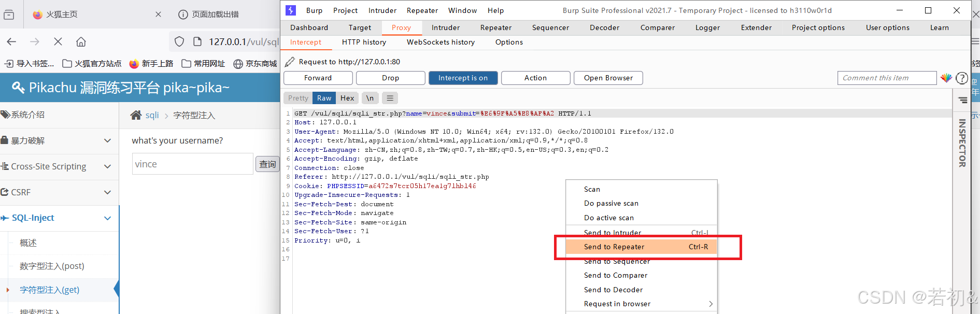Click the Open Browser button
Image resolution: width=980 pixels, height=314 pixels.
click(x=608, y=78)
